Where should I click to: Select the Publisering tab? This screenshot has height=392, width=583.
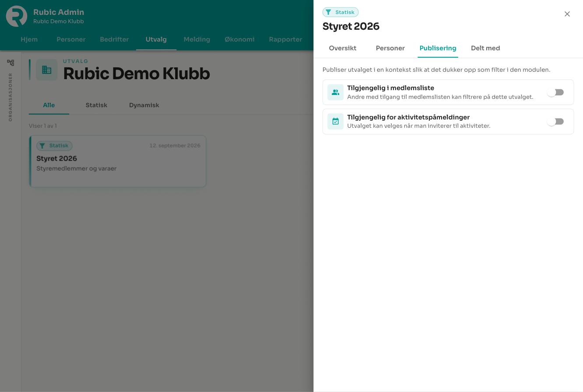(438, 48)
